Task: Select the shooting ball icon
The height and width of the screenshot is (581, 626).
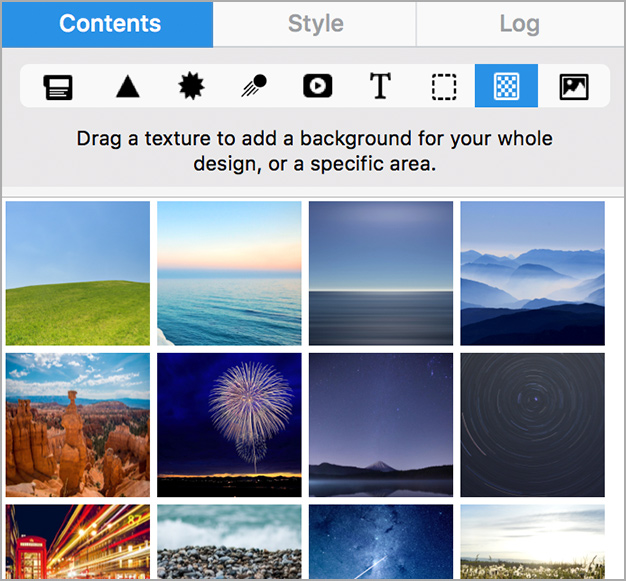Action: (x=254, y=85)
